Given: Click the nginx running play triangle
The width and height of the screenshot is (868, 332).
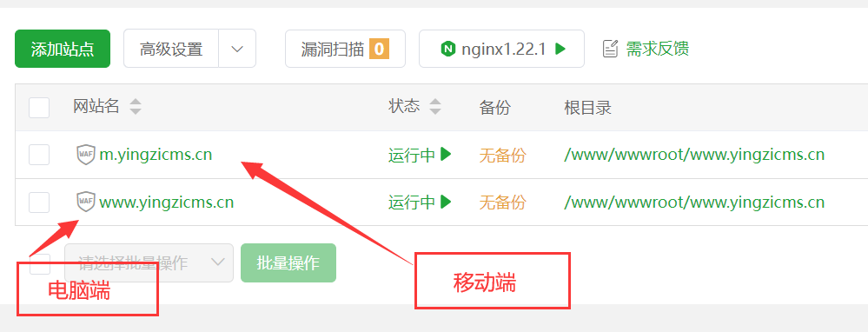Looking at the screenshot, I should [560, 49].
